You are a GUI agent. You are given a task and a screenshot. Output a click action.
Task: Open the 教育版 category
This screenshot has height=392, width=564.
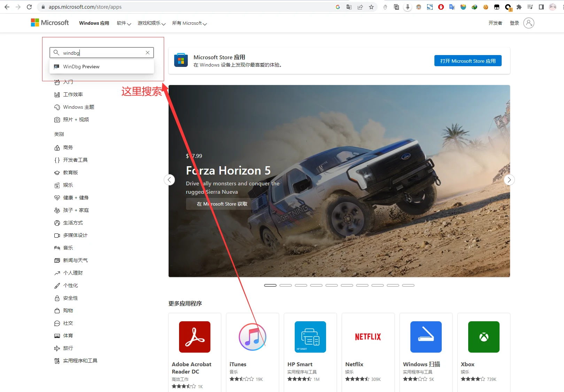click(66, 172)
